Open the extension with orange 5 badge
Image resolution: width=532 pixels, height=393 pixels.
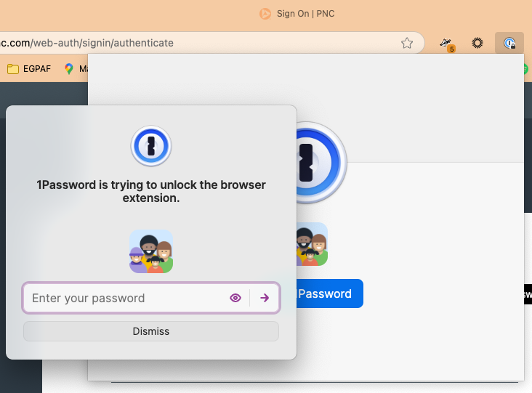click(x=447, y=44)
